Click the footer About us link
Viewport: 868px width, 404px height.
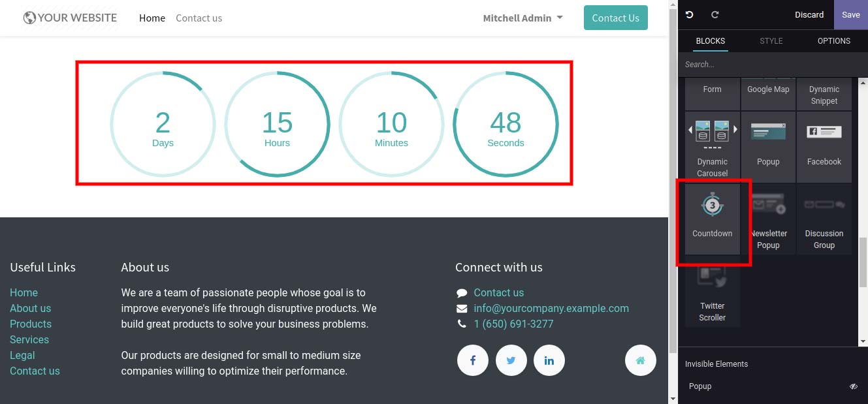click(x=30, y=308)
